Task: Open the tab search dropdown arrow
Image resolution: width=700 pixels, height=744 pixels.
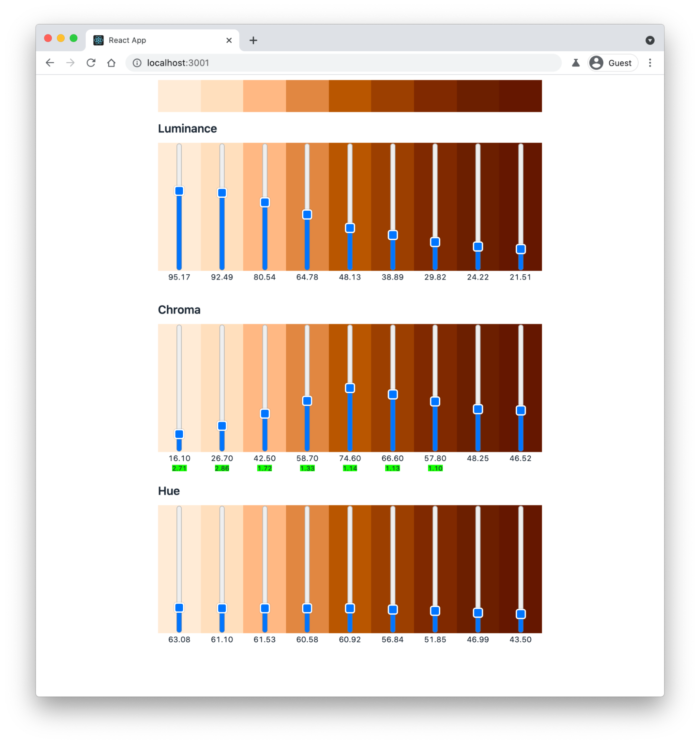Action: tap(650, 41)
